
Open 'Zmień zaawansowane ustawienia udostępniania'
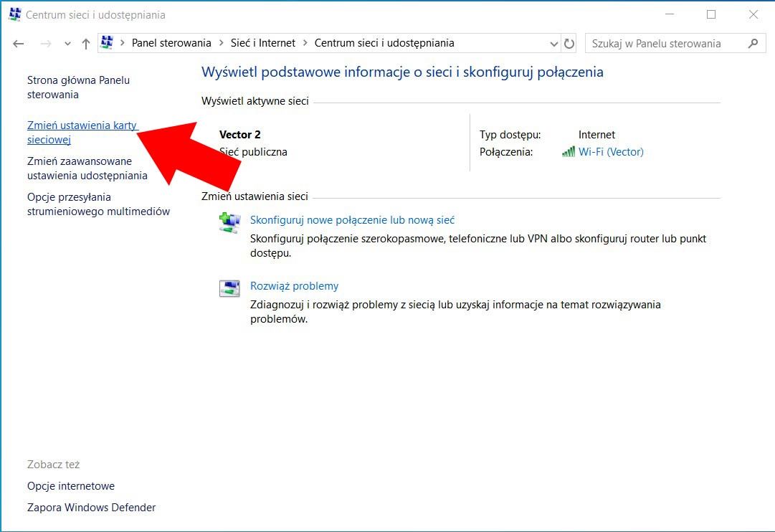tap(87, 168)
